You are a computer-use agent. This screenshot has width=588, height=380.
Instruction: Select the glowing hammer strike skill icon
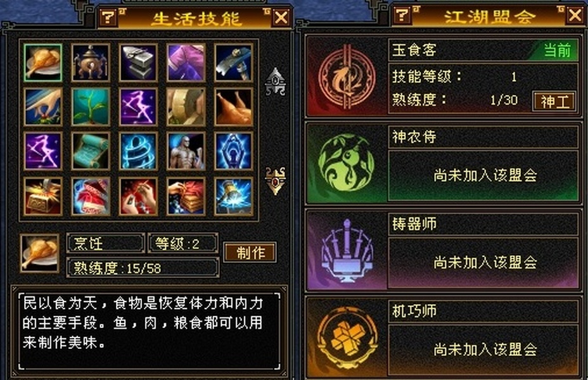pos(234,196)
